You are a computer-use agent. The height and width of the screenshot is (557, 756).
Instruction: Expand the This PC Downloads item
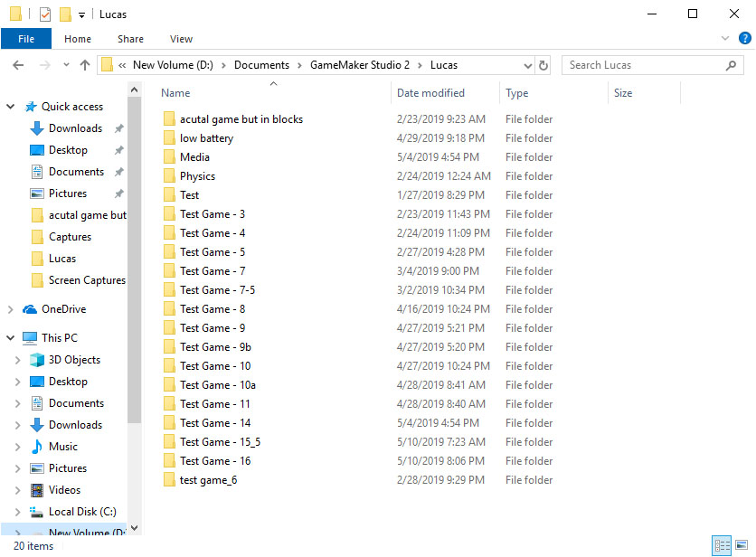coord(20,424)
